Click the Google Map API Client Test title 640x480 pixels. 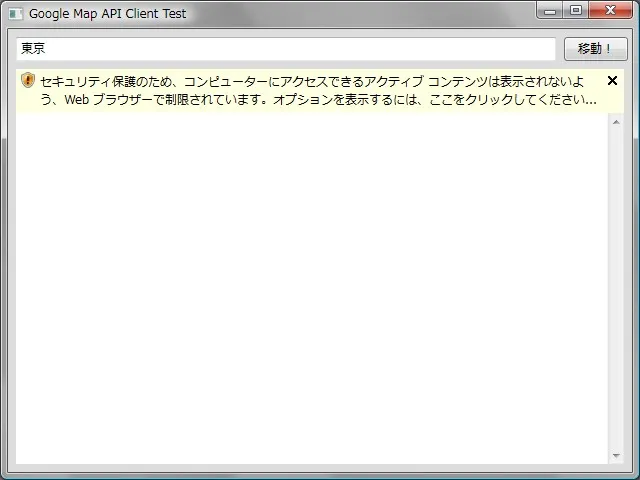107,14
